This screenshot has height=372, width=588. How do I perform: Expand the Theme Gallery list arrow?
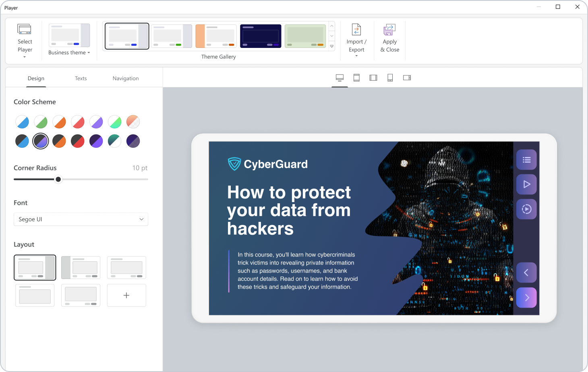click(x=332, y=46)
